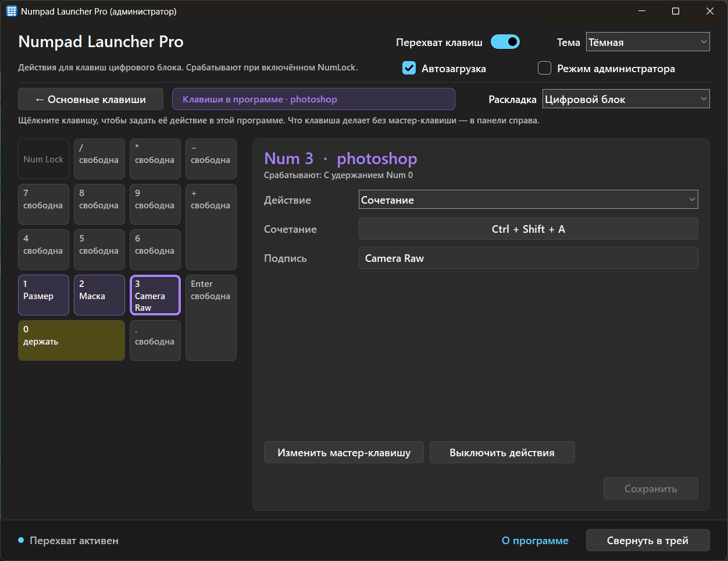Click the Срабатывают: С удержанием Num 0 text

coord(338,175)
